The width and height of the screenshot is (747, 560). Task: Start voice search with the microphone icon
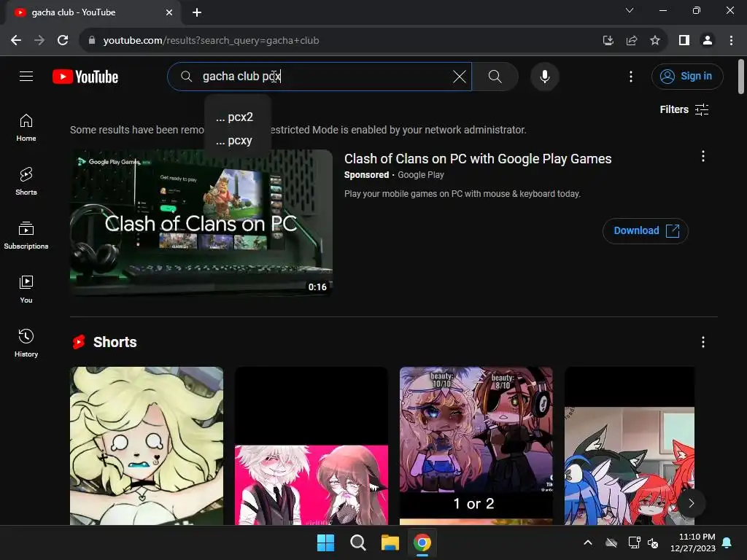point(544,76)
